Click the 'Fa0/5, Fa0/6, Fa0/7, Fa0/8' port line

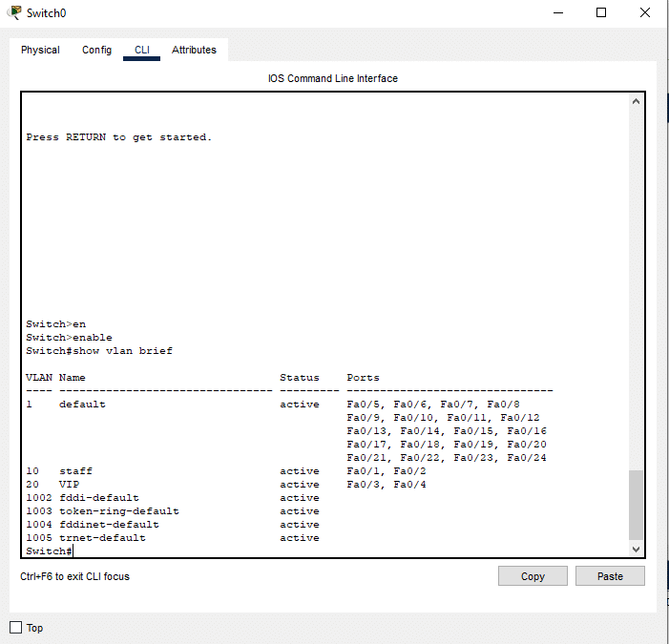click(x=433, y=404)
